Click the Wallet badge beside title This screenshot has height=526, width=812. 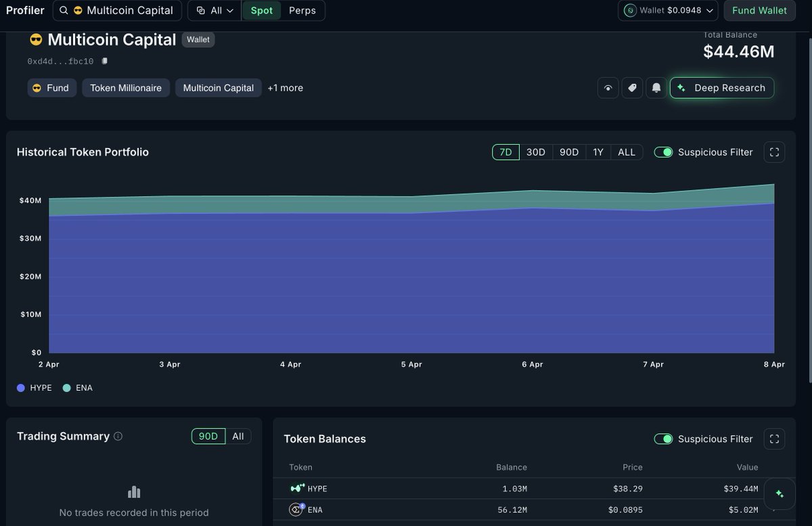click(x=198, y=40)
